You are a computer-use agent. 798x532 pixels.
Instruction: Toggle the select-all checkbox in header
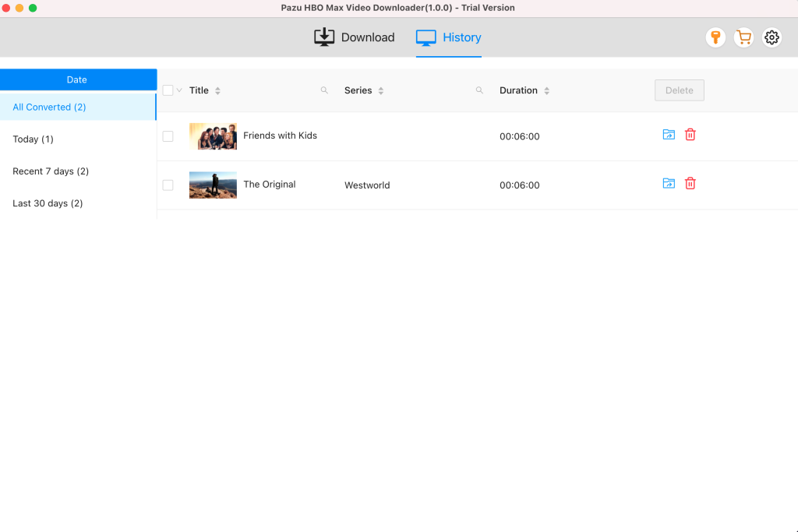coord(168,90)
